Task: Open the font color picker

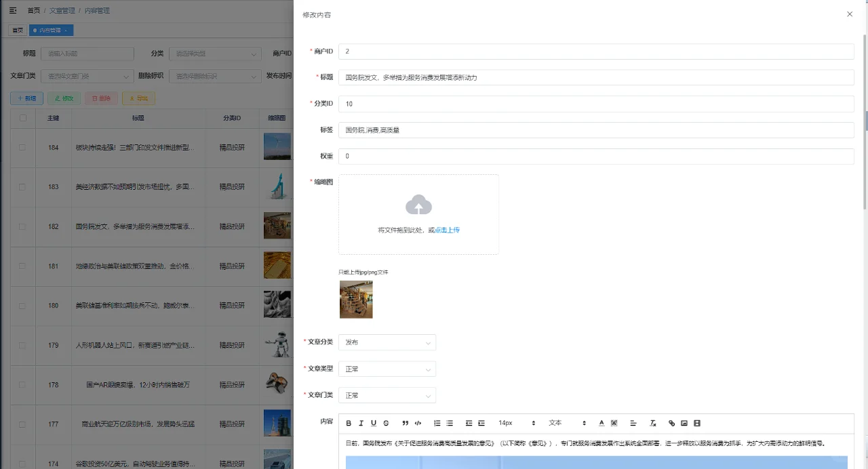Action: [601, 422]
